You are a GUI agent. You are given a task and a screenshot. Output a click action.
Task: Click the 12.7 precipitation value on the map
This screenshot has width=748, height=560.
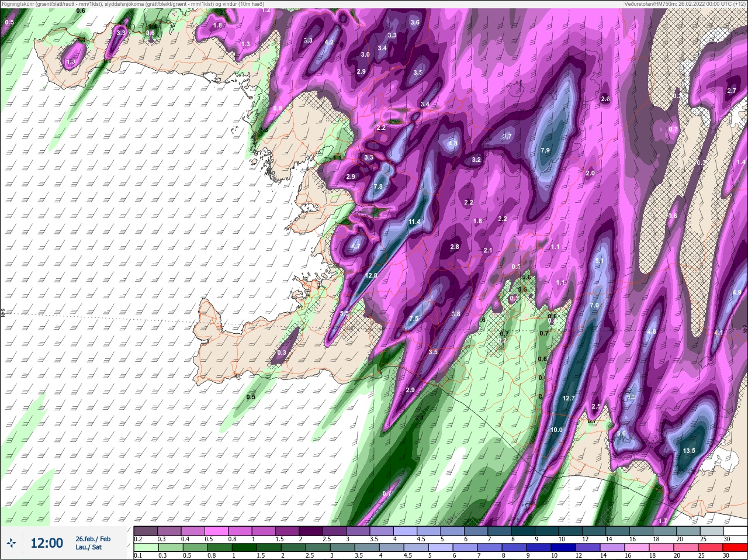click(x=569, y=398)
